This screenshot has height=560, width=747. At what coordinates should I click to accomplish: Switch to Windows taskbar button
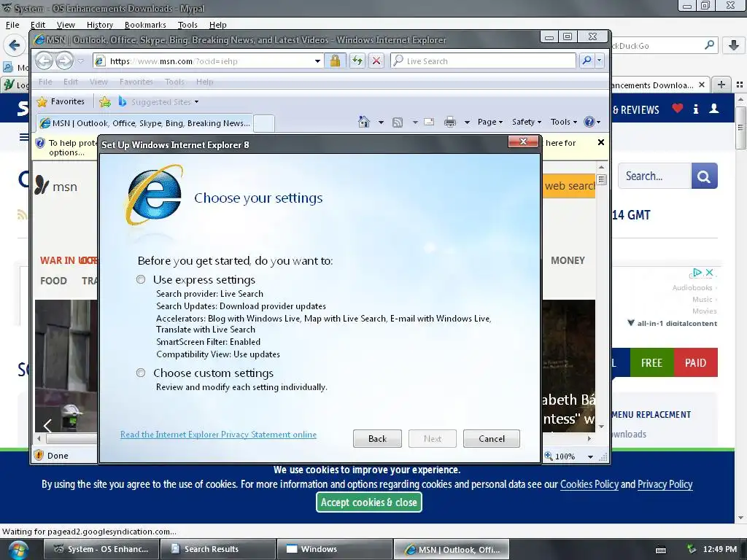coord(334,549)
